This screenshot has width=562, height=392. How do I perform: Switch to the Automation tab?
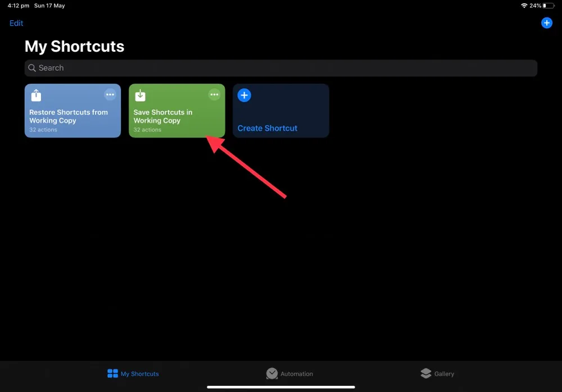point(289,373)
